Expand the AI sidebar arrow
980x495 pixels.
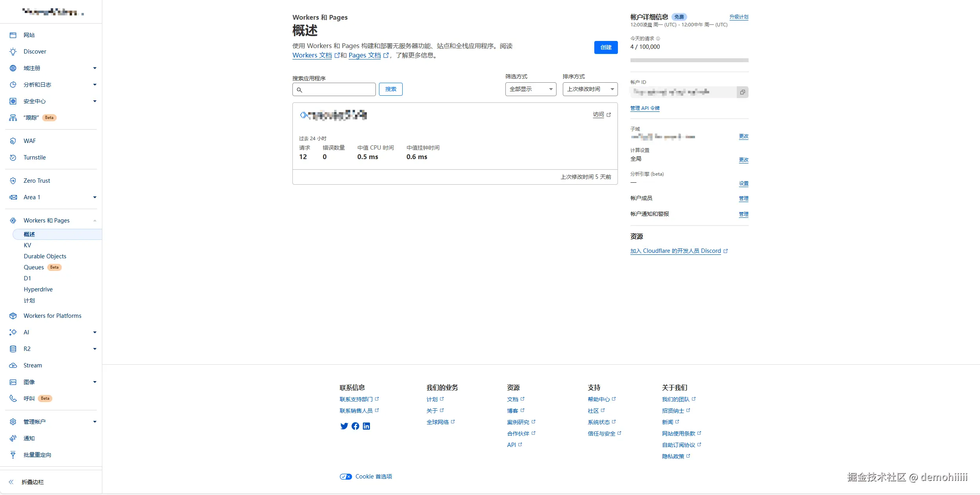point(95,332)
